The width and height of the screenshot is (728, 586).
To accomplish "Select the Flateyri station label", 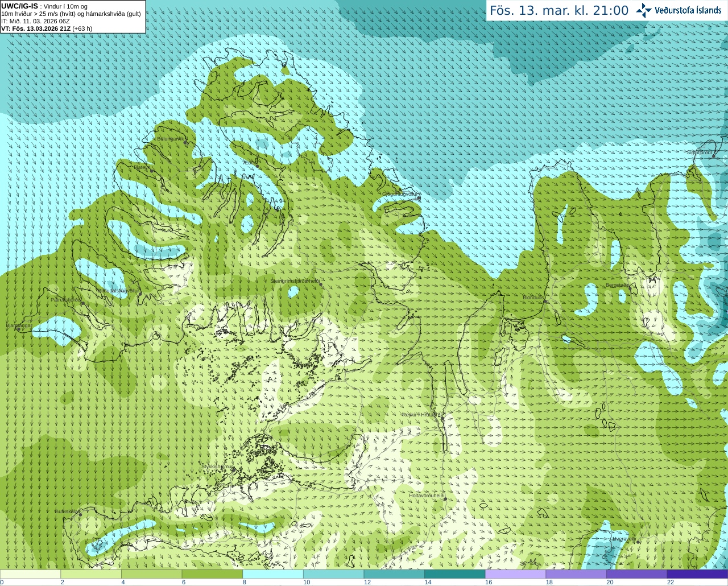I will tap(142, 167).
